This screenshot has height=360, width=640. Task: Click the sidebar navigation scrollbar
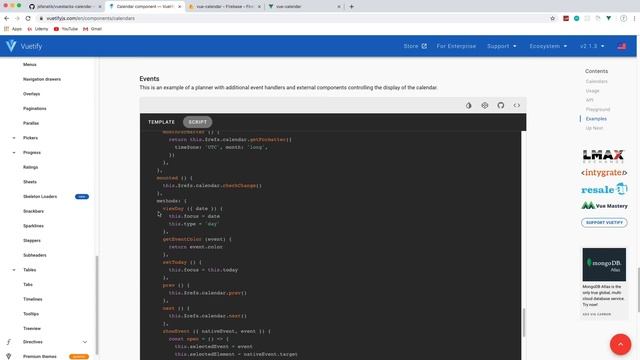point(97,305)
